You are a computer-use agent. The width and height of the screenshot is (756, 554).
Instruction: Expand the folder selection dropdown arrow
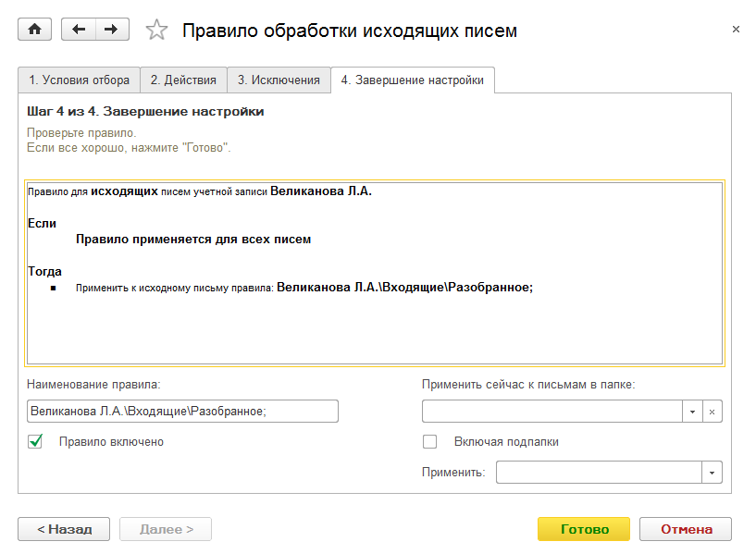point(692,412)
